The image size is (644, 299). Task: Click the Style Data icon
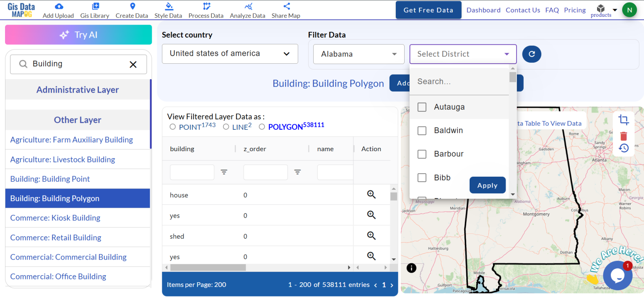coord(168,6)
